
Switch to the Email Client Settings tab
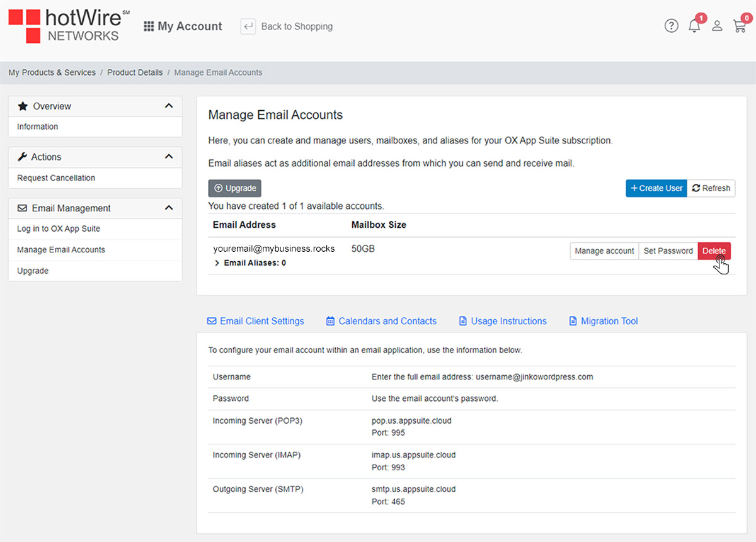[x=255, y=321]
